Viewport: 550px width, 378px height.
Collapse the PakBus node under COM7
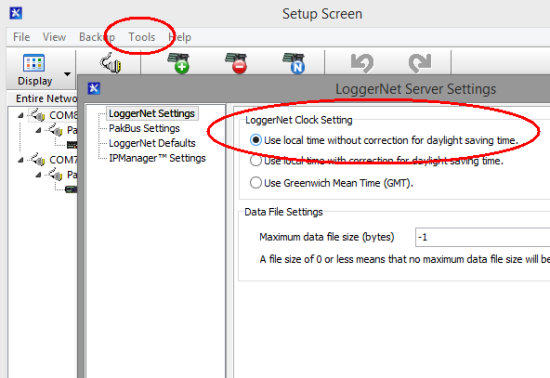(x=38, y=175)
